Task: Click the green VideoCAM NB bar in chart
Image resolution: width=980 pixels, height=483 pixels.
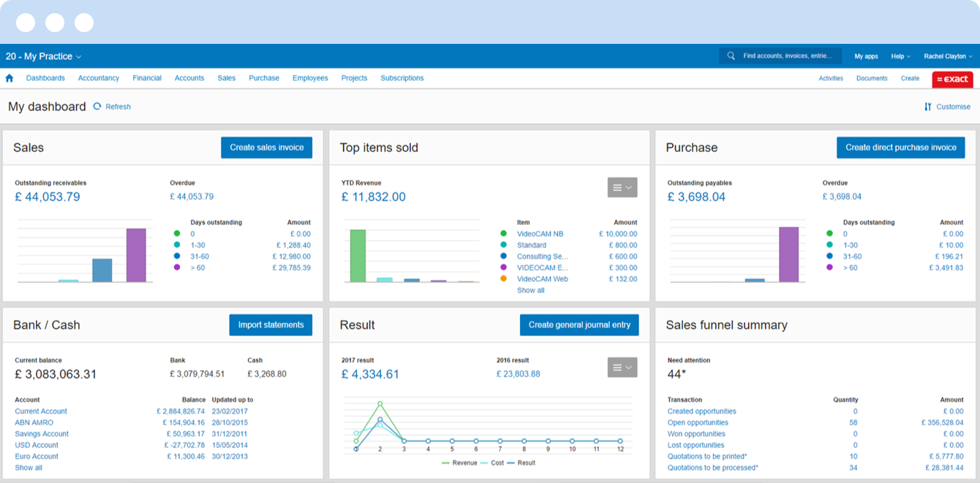Action: [x=358, y=256]
